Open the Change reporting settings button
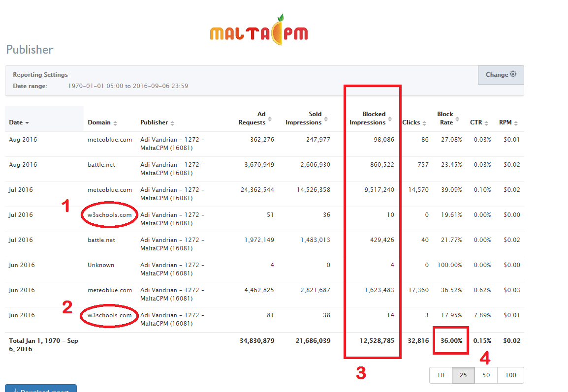Image resolution: width=568 pixels, height=392 pixels. [x=501, y=75]
